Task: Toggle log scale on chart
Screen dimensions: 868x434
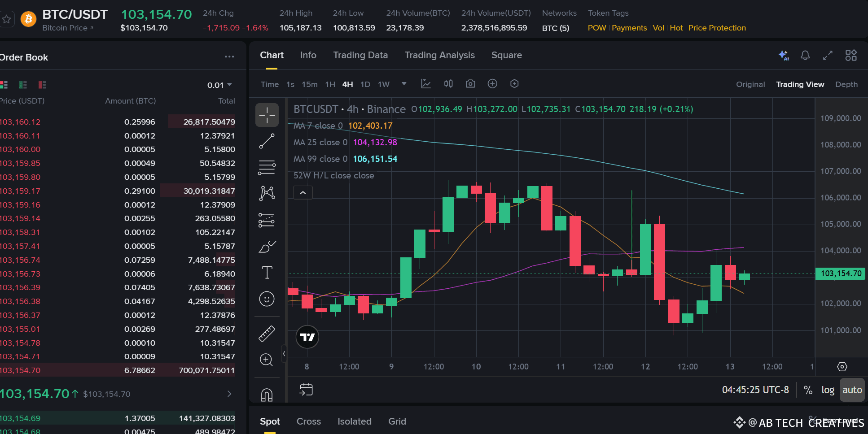Action: point(828,390)
